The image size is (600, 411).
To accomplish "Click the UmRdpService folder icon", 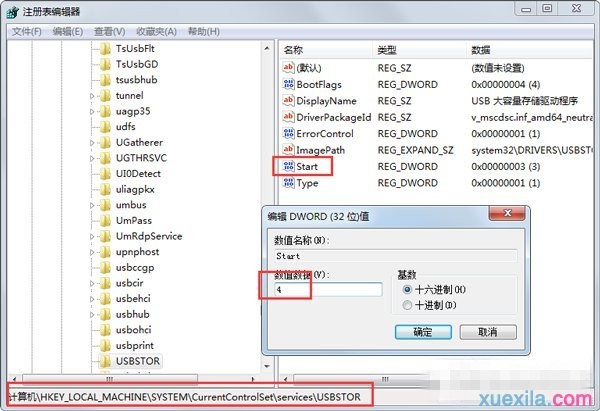I will pos(105,236).
